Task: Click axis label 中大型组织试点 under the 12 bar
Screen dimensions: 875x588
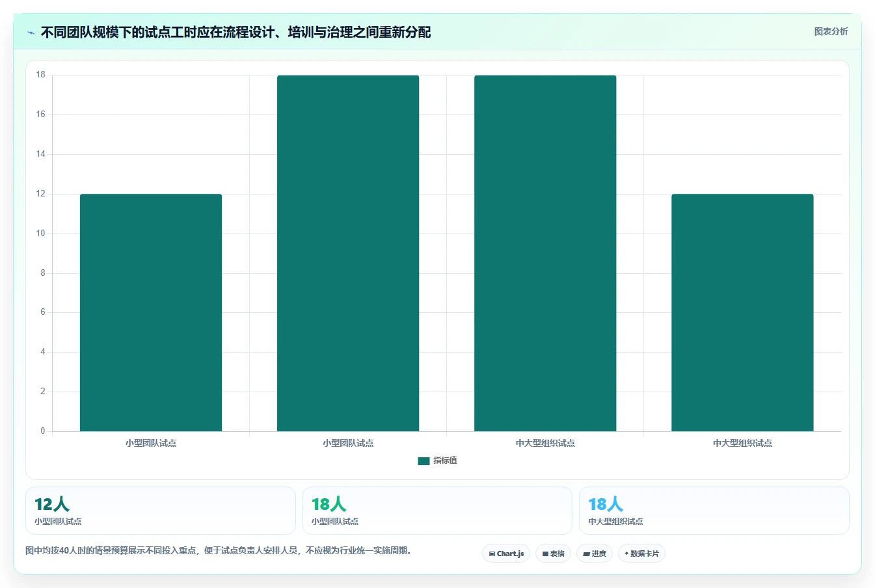Action: pyautogui.click(x=742, y=443)
